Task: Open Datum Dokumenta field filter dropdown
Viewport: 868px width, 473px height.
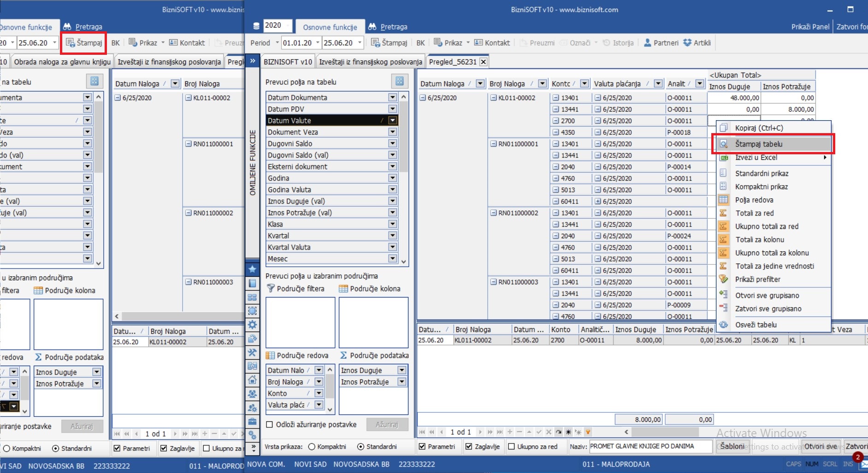Action: [x=393, y=97]
